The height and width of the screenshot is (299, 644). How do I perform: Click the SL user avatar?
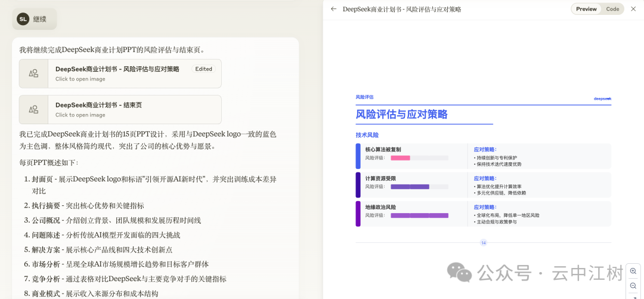23,19
